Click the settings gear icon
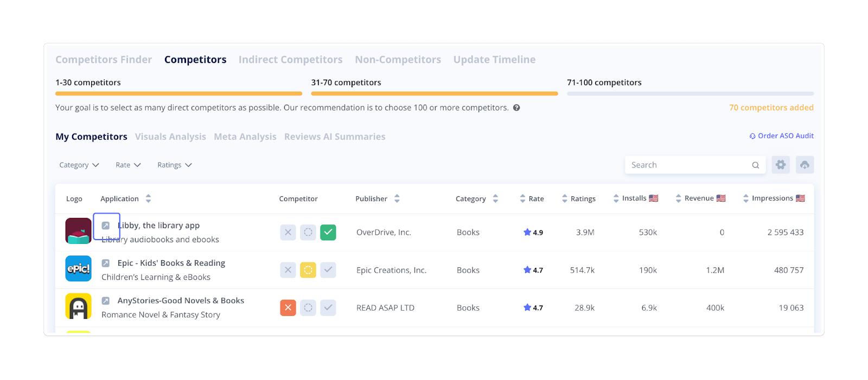Viewport: 868px width, 380px height. [x=781, y=165]
